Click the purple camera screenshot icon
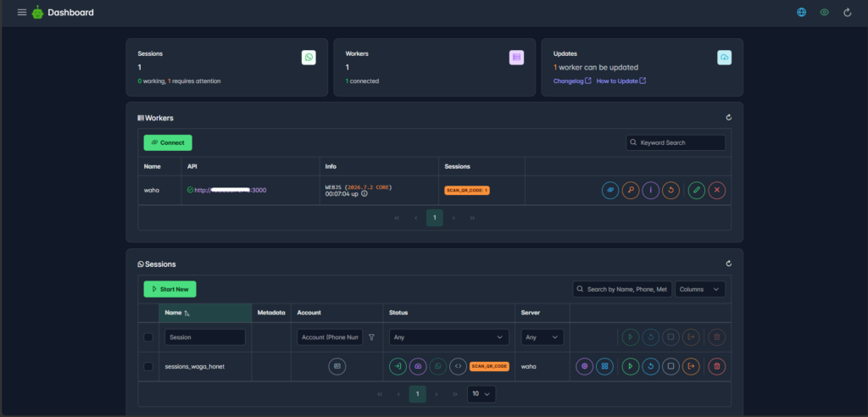 coord(418,366)
